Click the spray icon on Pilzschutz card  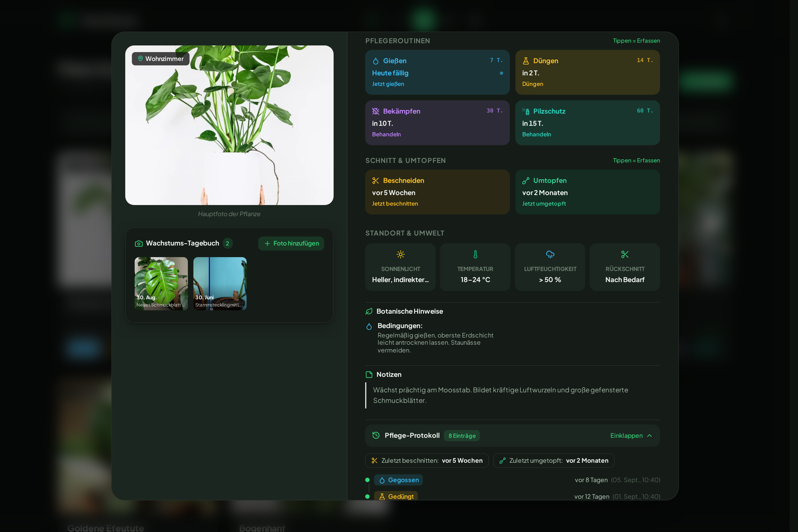[526, 111]
